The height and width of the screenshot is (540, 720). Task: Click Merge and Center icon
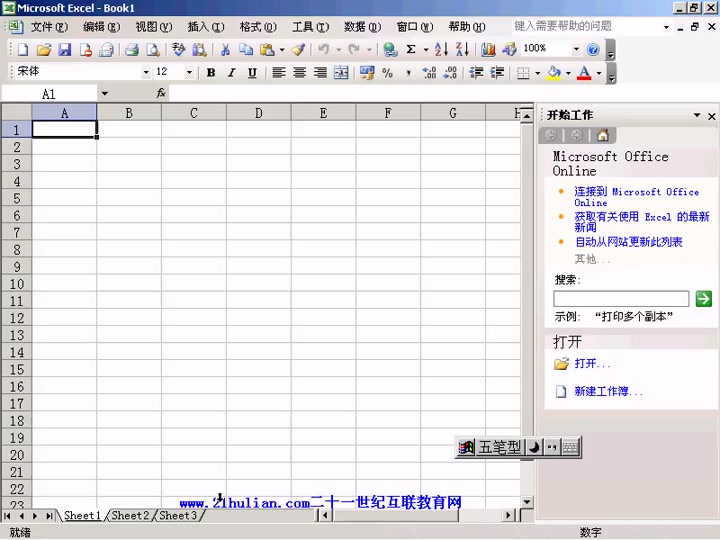(x=341, y=73)
